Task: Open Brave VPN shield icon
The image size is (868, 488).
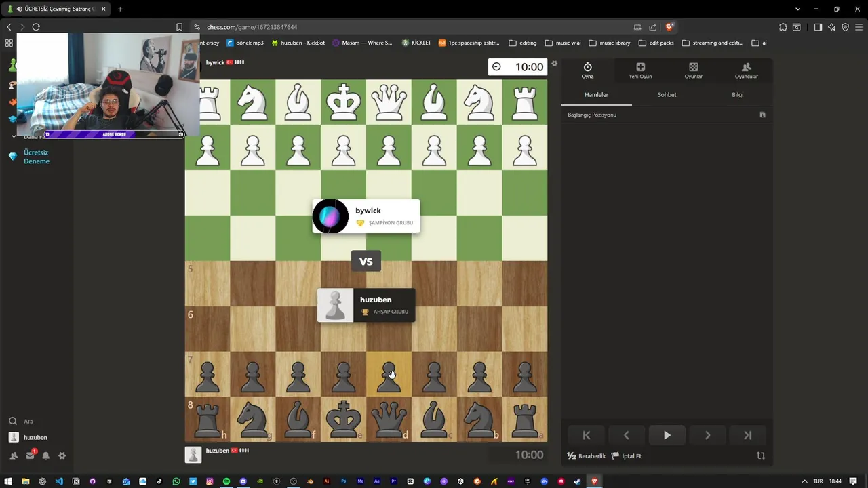Action: [846, 27]
